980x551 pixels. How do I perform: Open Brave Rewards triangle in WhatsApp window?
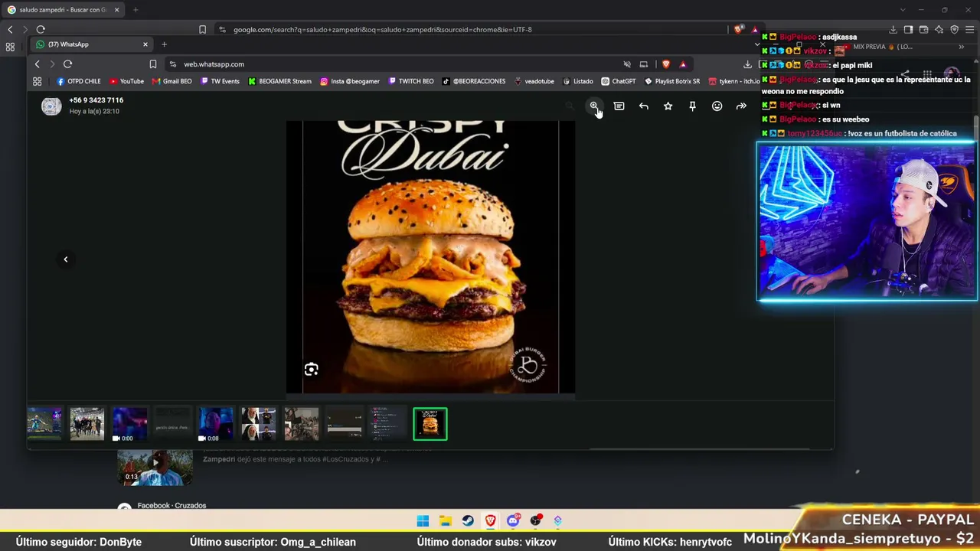point(683,64)
